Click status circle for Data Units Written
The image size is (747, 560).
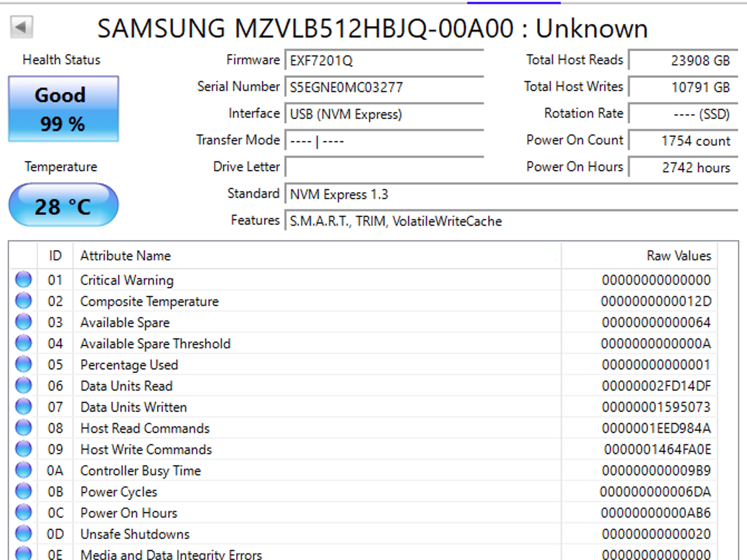coord(24,407)
